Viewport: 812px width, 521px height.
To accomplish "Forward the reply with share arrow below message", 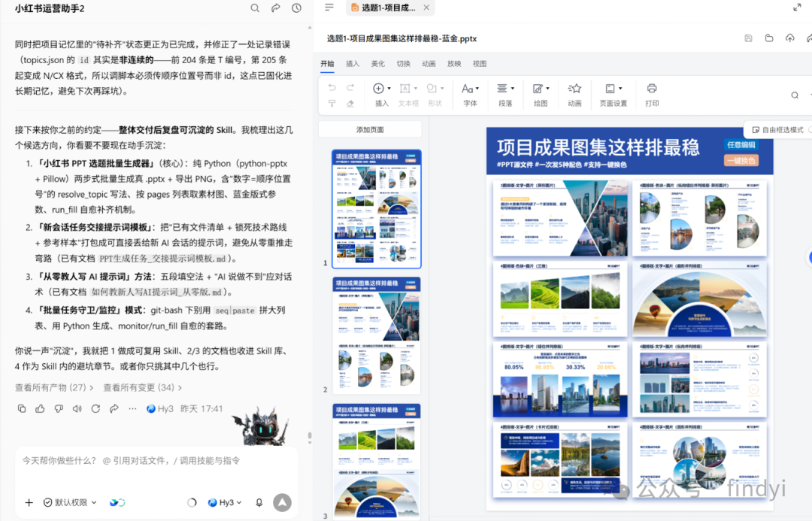I will coord(114,409).
